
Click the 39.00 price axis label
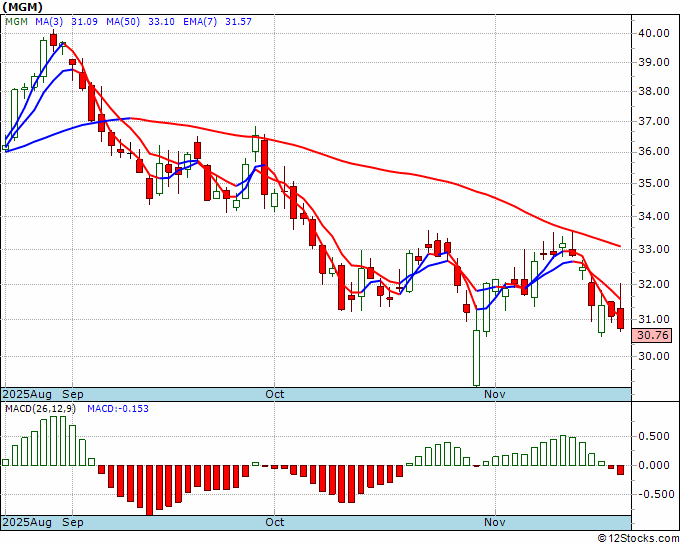(x=653, y=62)
